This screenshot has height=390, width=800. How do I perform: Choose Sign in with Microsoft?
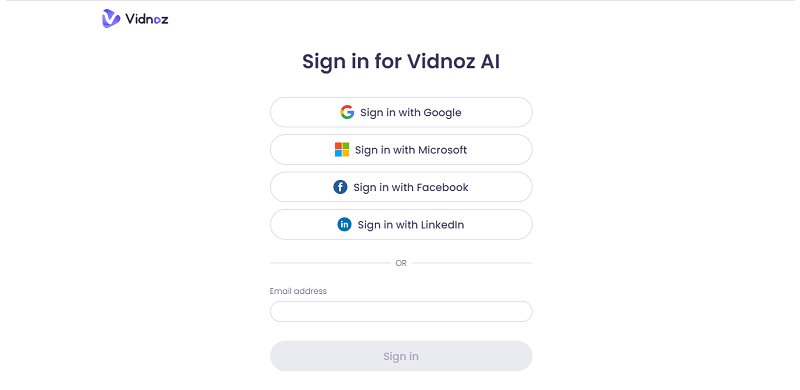pos(401,150)
